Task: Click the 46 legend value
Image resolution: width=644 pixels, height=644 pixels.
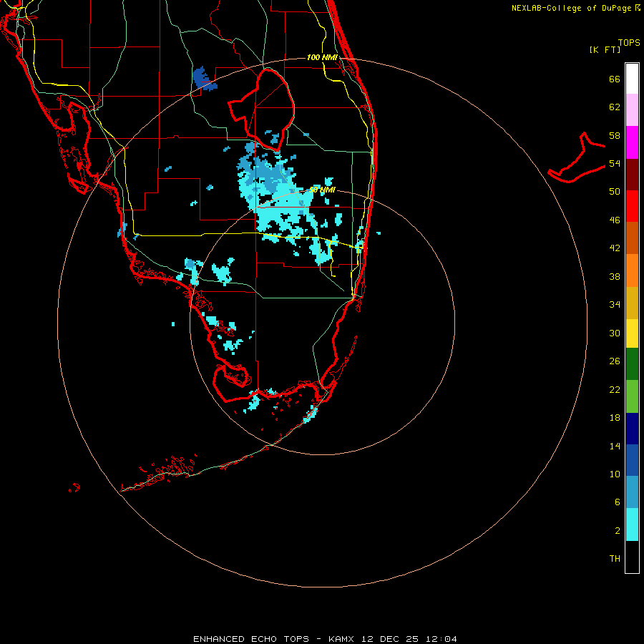Action: 615,220
